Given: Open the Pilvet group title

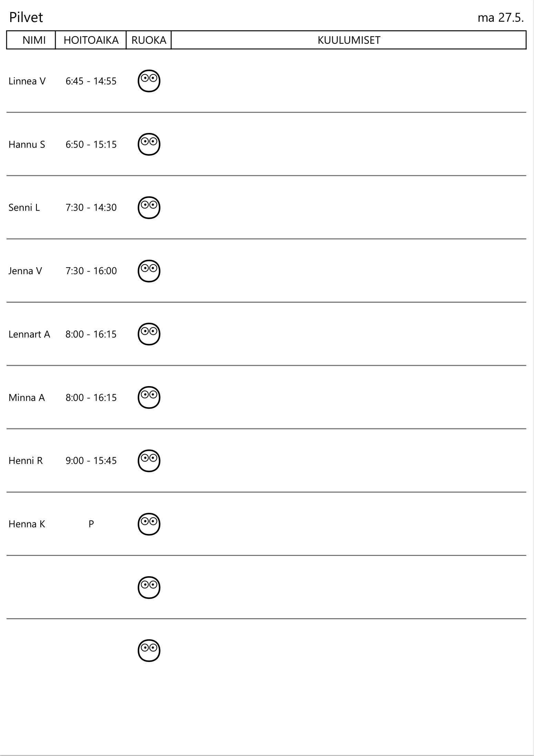Looking at the screenshot, I should (26, 18).
